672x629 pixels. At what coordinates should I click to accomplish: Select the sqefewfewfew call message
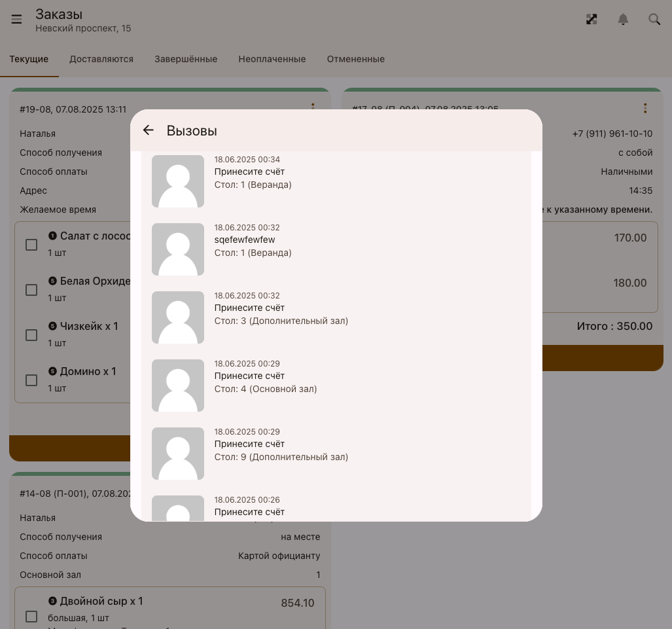[x=336, y=249]
